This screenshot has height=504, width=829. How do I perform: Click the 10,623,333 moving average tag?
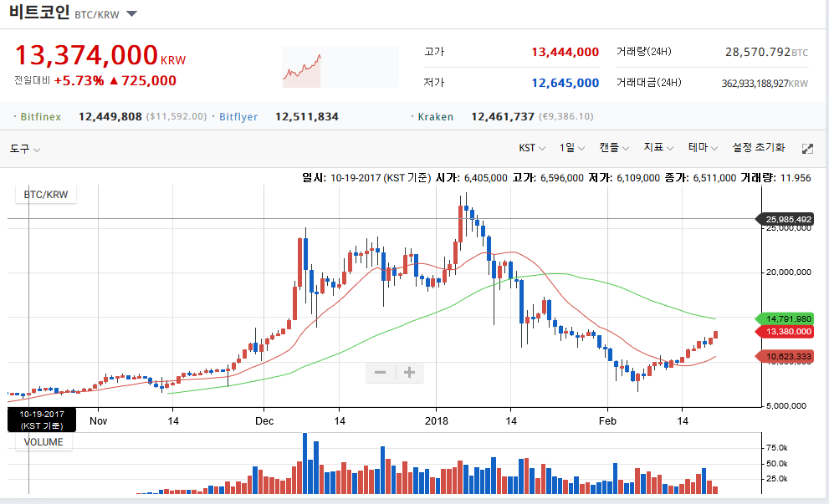point(786,357)
